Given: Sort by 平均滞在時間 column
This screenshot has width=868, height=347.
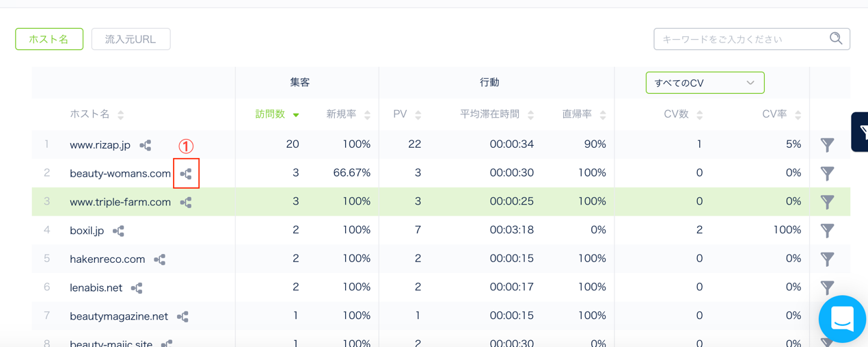Looking at the screenshot, I should click(x=496, y=114).
